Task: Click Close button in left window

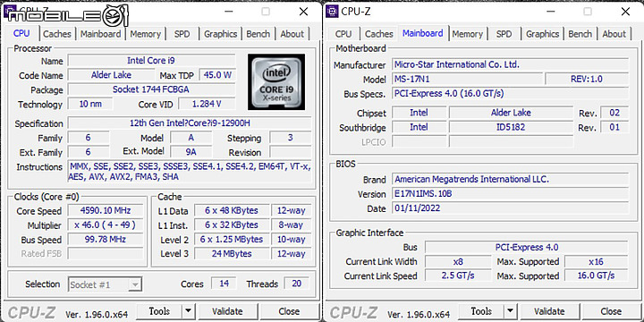Action: point(289,311)
